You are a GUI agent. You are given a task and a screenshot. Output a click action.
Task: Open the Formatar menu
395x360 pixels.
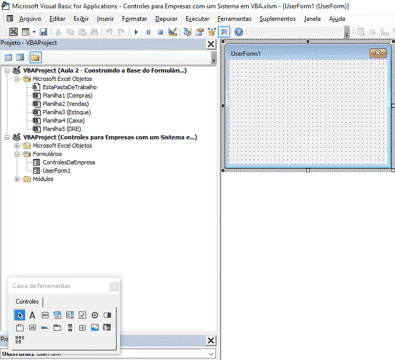(x=134, y=19)
